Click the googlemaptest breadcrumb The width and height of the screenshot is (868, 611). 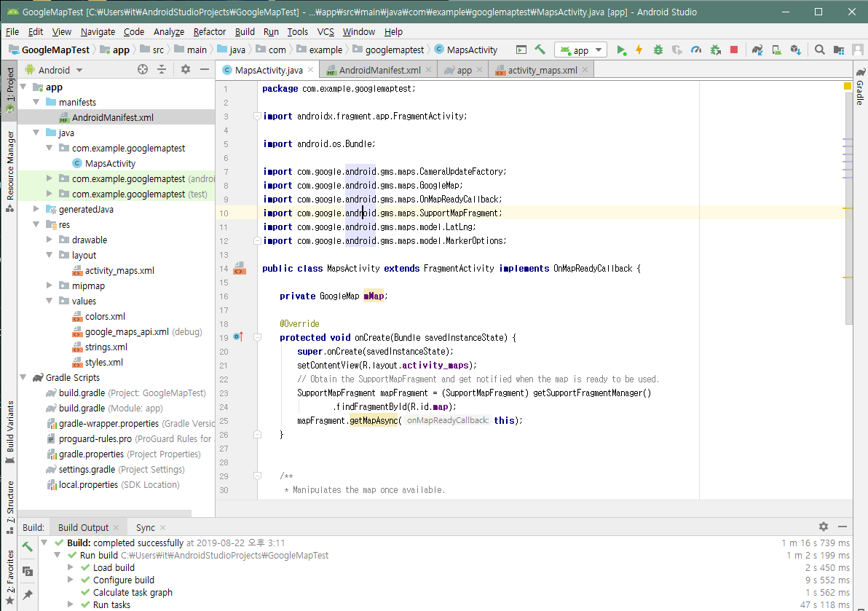[388, 50]
